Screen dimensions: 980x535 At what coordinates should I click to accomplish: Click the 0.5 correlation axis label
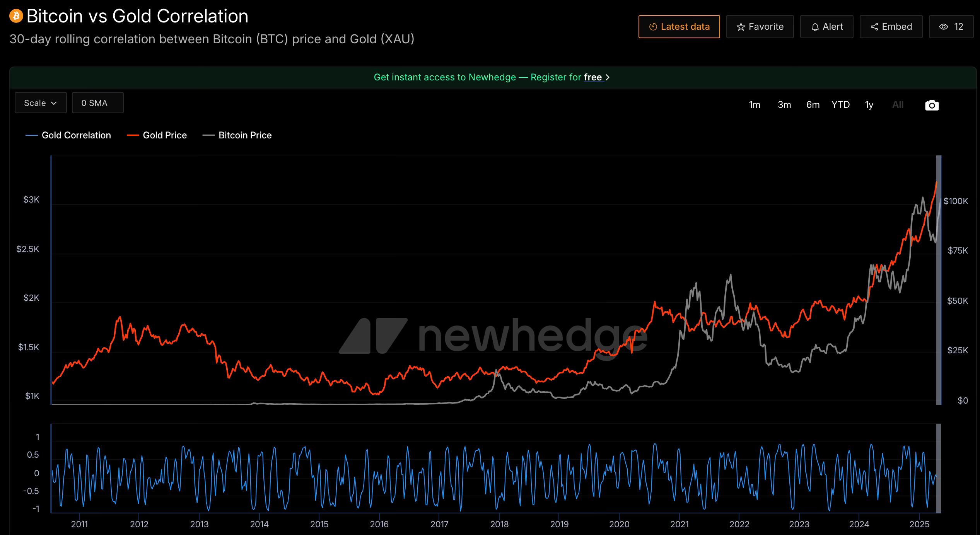click(33, 455)
